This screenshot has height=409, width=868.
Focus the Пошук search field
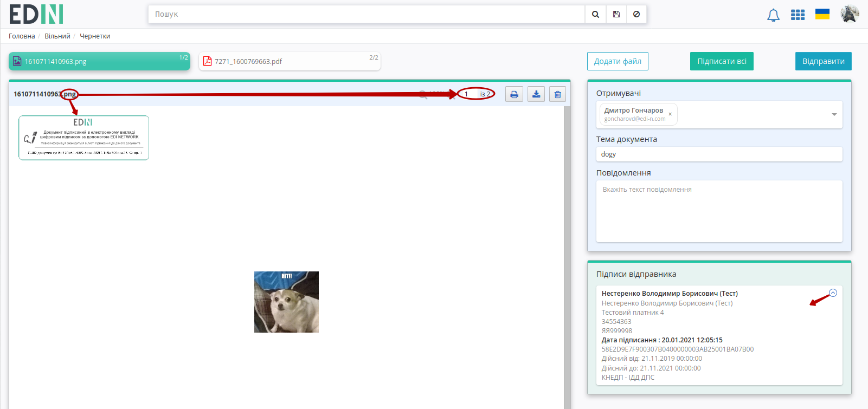[367, 15]
